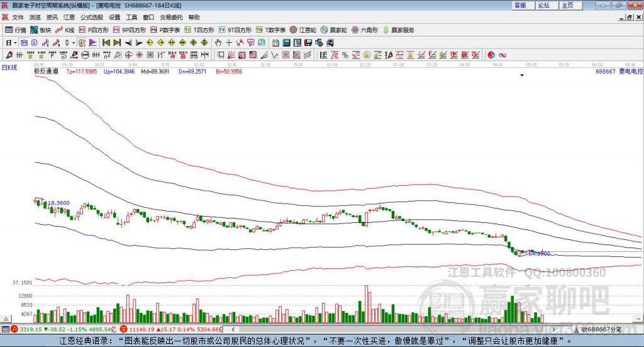The height and width of the screenshot is (347, 644).
Task: Click the 主页 homepage button
Action: tap(571, 5)
